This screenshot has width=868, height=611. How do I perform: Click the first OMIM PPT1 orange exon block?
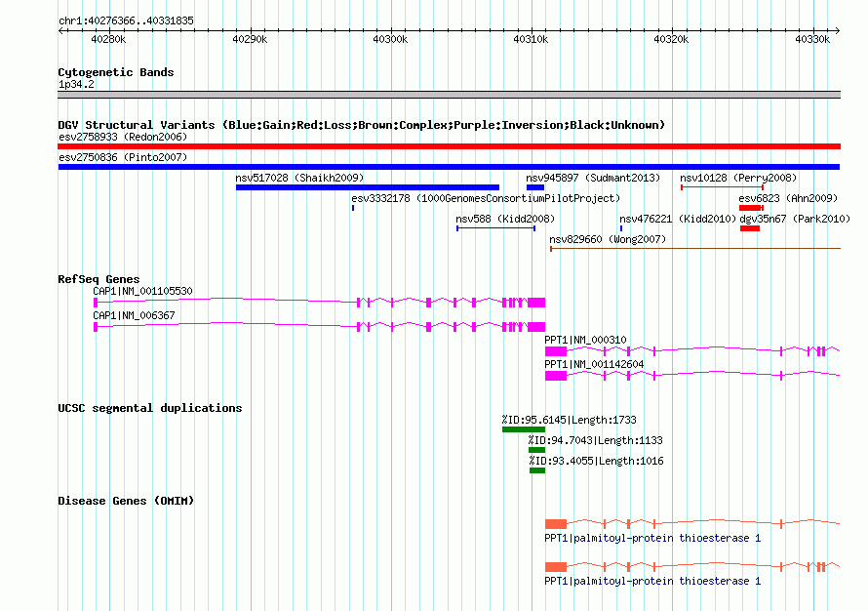(556, 523)
